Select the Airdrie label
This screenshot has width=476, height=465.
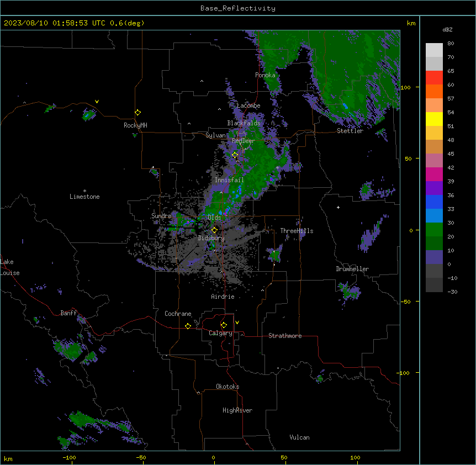click(223, 297)
